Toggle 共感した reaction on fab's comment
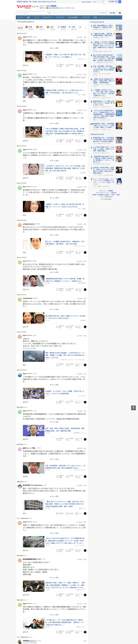138x644 pixels. tap(60, 402)
